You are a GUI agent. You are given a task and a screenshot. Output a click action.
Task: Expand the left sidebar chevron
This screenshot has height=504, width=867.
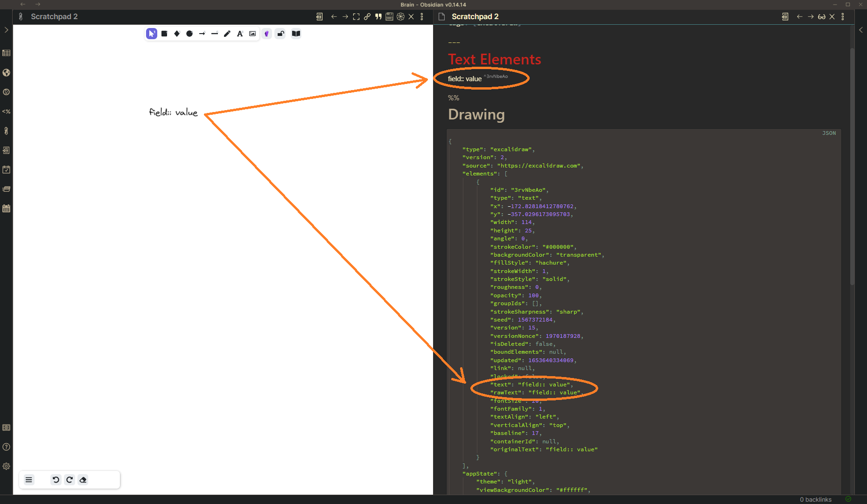tap(6, 30)
